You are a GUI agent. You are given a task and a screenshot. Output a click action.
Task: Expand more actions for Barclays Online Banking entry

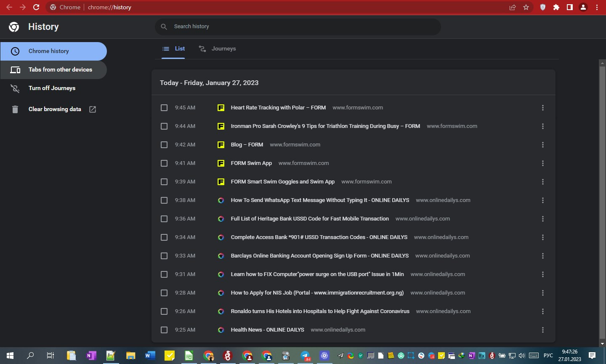pos(543,256)
